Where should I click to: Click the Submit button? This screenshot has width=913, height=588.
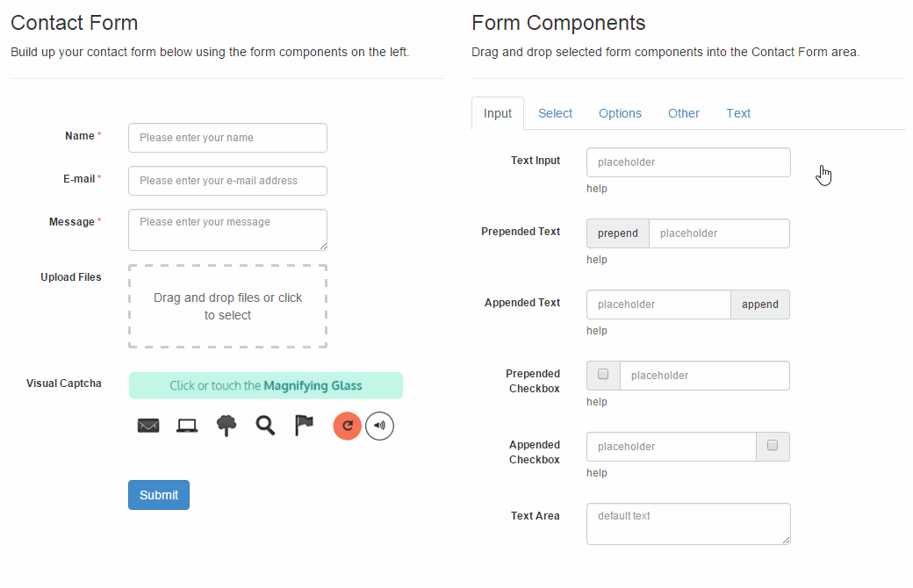158,494
